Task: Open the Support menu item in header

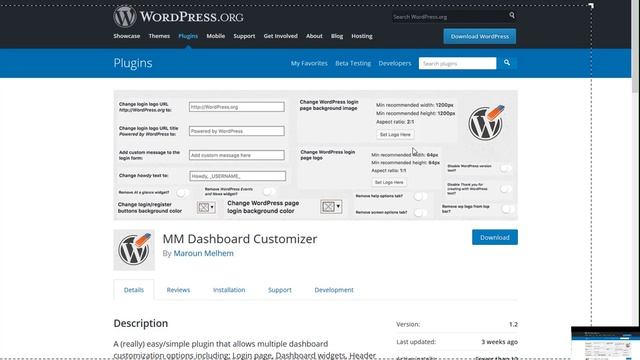Action: [x=244, y=36]
